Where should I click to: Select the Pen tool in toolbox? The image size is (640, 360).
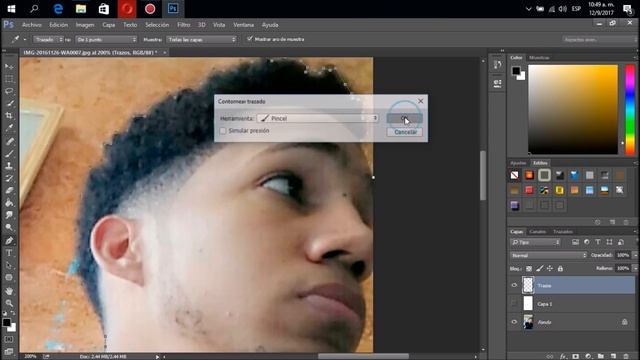[x=9, y=240]
